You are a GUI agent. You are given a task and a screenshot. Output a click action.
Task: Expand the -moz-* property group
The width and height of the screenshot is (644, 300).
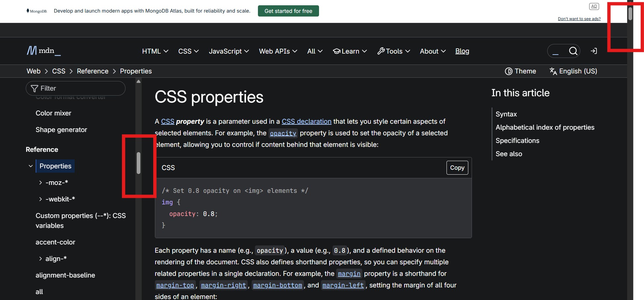[40, 183]
